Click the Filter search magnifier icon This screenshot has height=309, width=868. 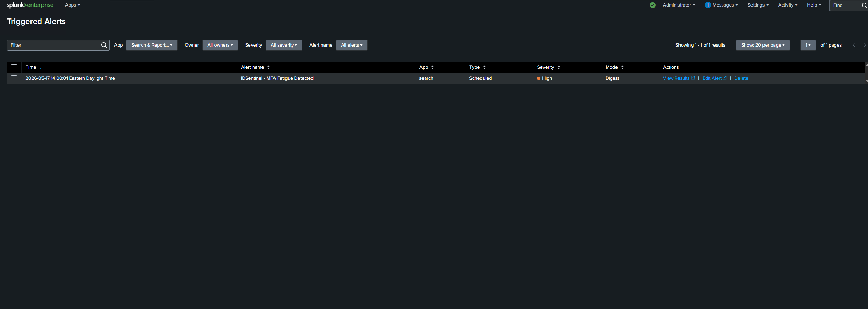(x=104, y=45)
